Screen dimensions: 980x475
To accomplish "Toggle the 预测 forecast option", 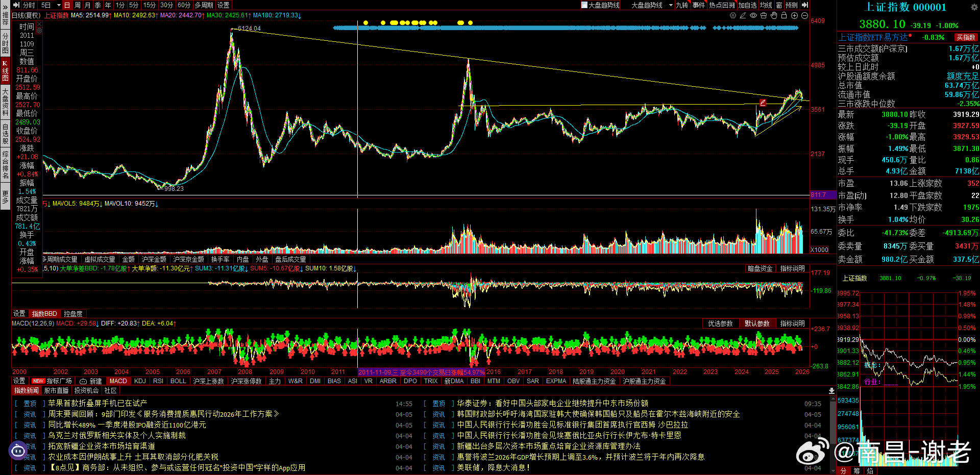I will point(792,5).
